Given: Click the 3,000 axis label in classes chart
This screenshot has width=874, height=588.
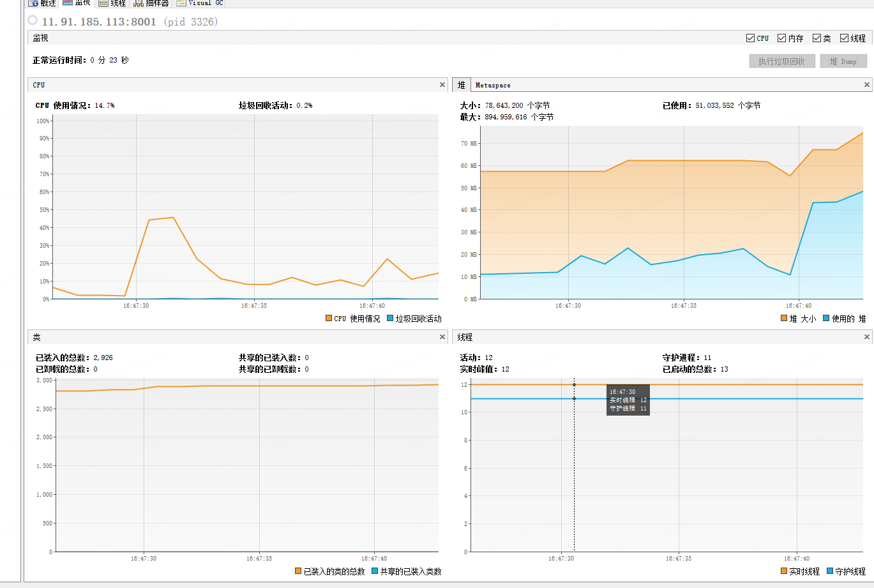Looking at the screenshot, I should [x=43, y=380].
